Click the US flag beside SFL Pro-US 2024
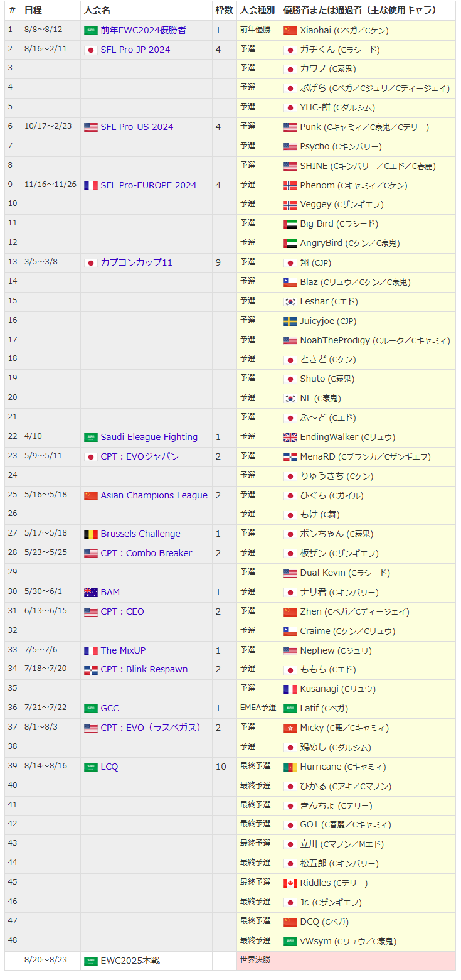 coord(91,127)
